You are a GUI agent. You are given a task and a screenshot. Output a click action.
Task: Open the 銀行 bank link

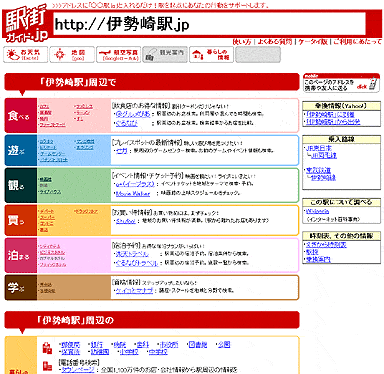(x=97, y=344)
